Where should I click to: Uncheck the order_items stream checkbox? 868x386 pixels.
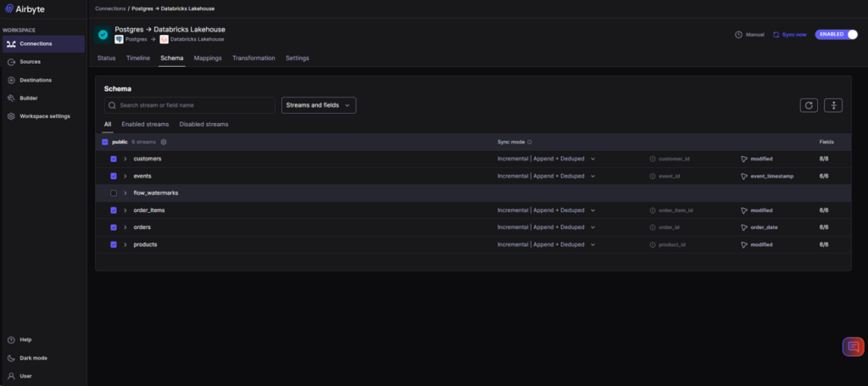(x=114, y=210)
